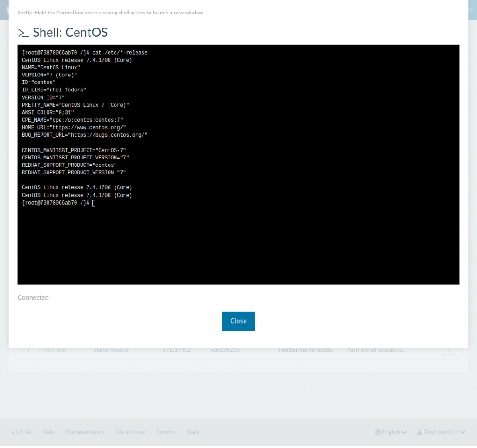Click the sharp_hypatia container name
Viewport: 477px width, 448px height.
pyautogui.click(x=111, y=350)
